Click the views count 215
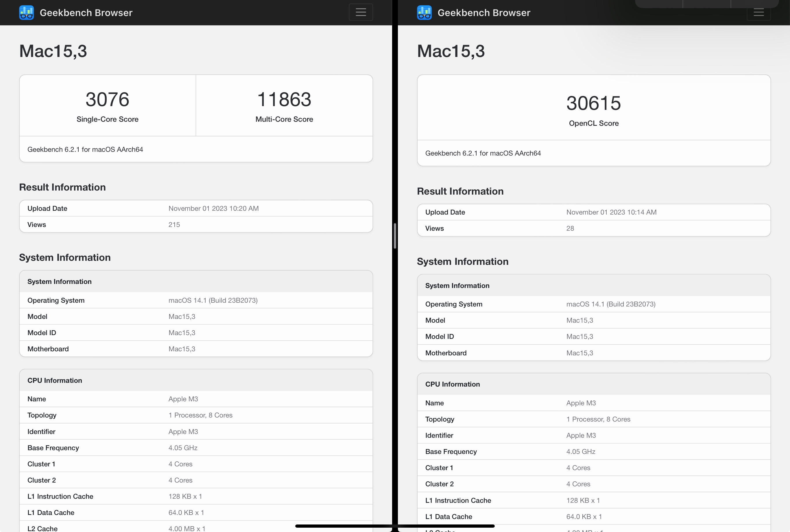 (174, 225)
